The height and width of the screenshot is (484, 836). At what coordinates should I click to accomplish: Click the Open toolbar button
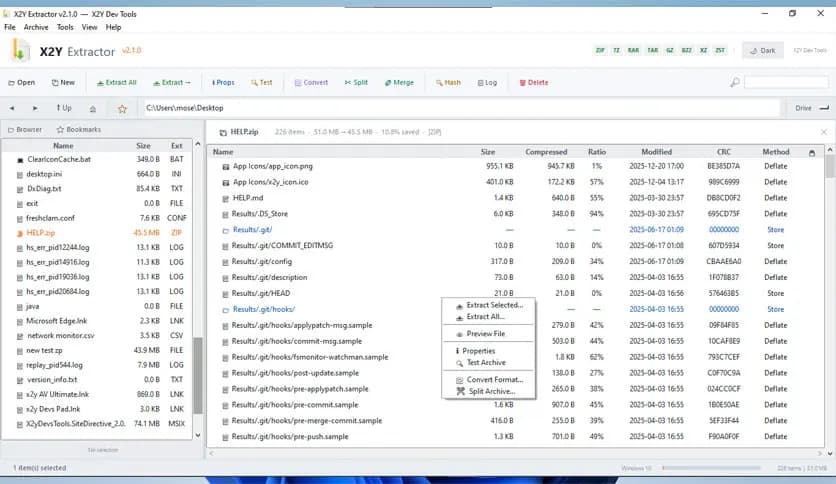22,83
